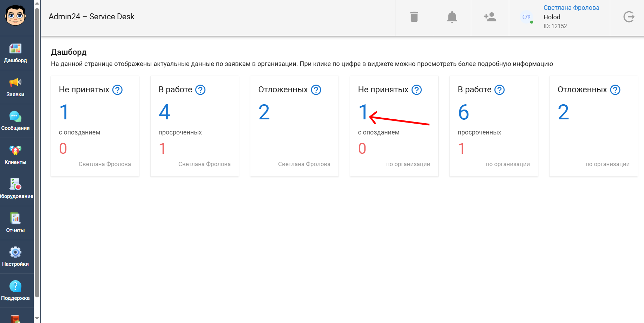Click help icon beside Светлана Фролова's Отложенных

click(x=316, y=90)
